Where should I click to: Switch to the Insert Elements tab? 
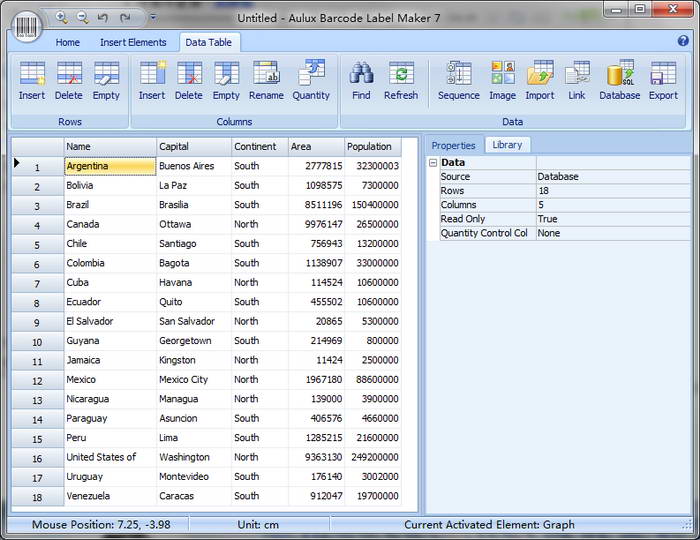point(133,42)
